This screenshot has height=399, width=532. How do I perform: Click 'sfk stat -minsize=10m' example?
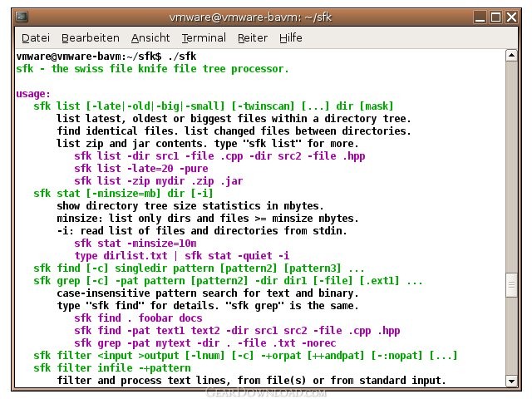click(x=135, y=244)
